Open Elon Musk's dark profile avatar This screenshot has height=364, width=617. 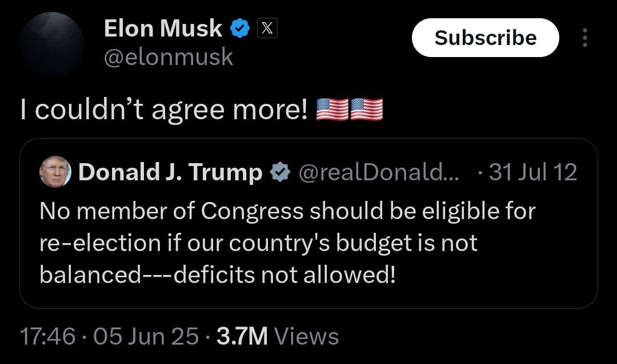[x=51, y=45]
